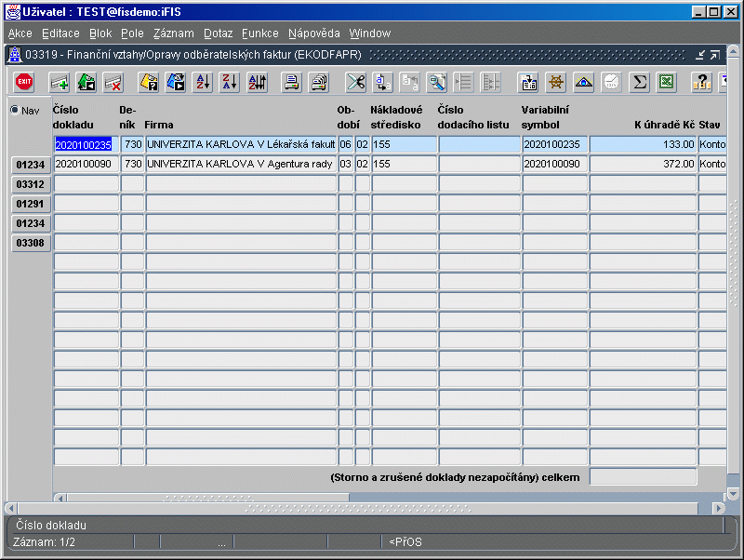Image resolution: width=744 pixels, height=560 pixels.
Task: Click the Záznam: 1/2 status bar entry
Action: [44, 542]
